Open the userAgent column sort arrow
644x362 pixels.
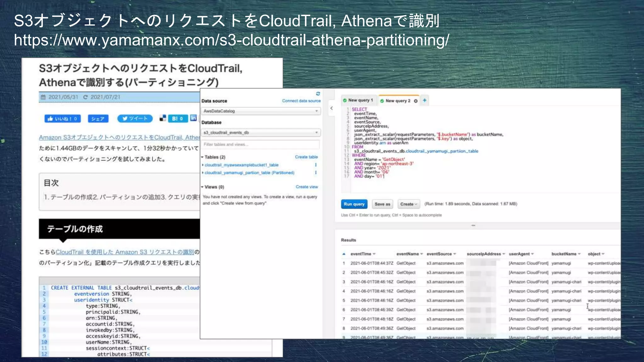pos(532,254)
